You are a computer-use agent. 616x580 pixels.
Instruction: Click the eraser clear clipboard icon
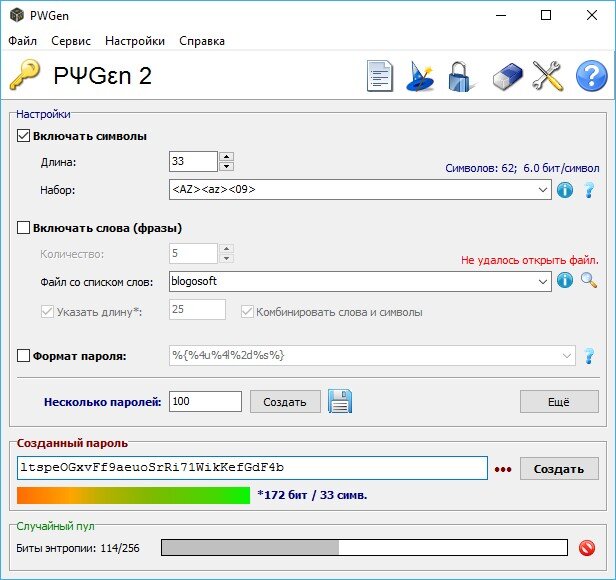pos(507,77)
